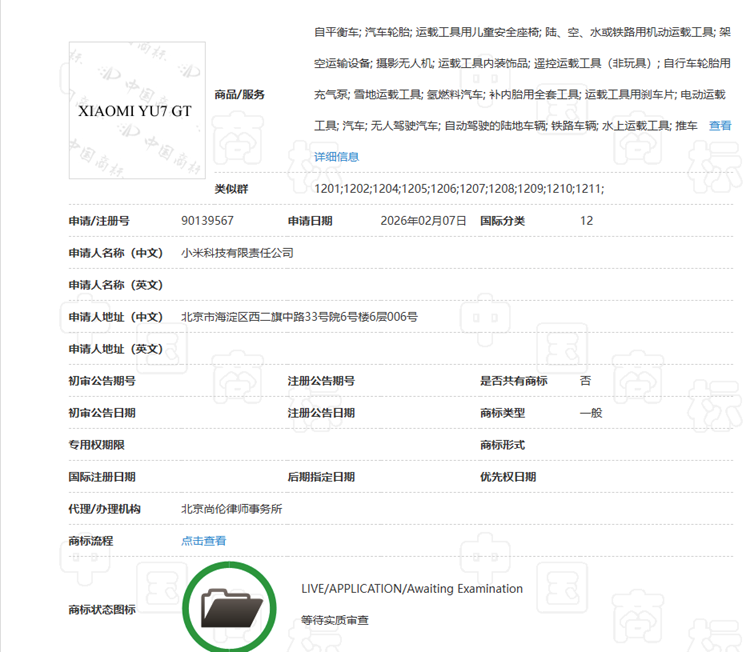Click the 商品/服务 label

(240, 95)
